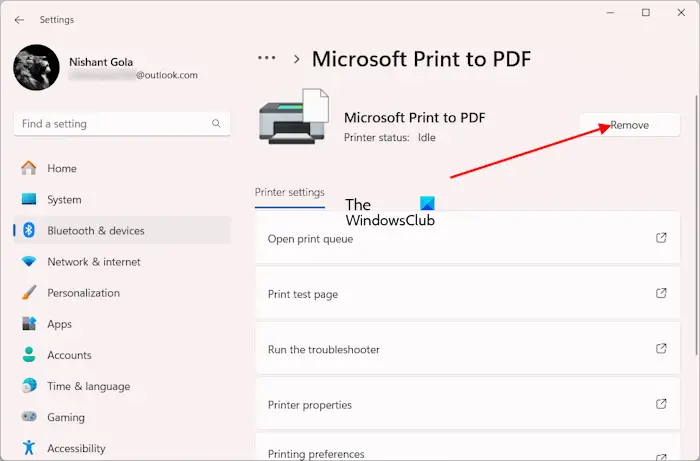Click the Printer status Idle text

tap(389, 137)
